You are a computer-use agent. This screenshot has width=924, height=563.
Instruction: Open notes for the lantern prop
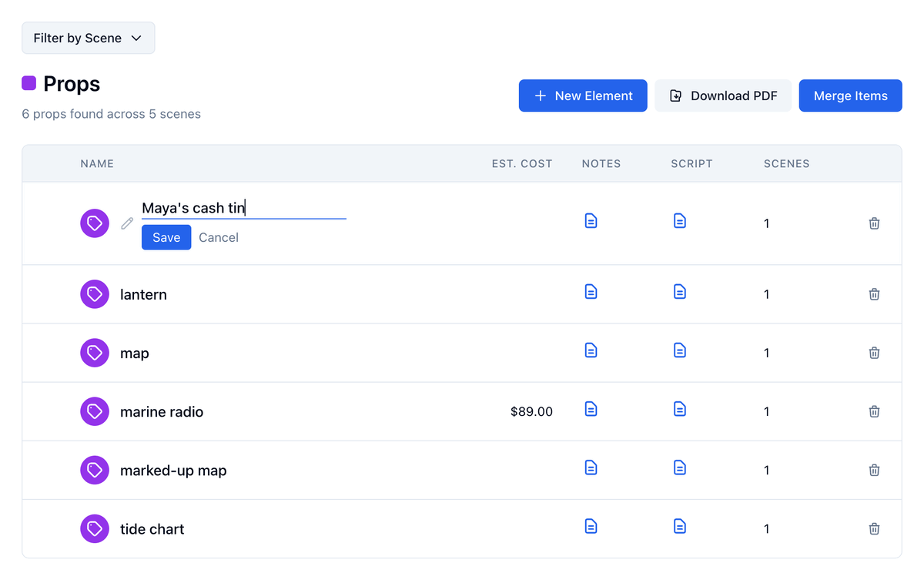591,292
